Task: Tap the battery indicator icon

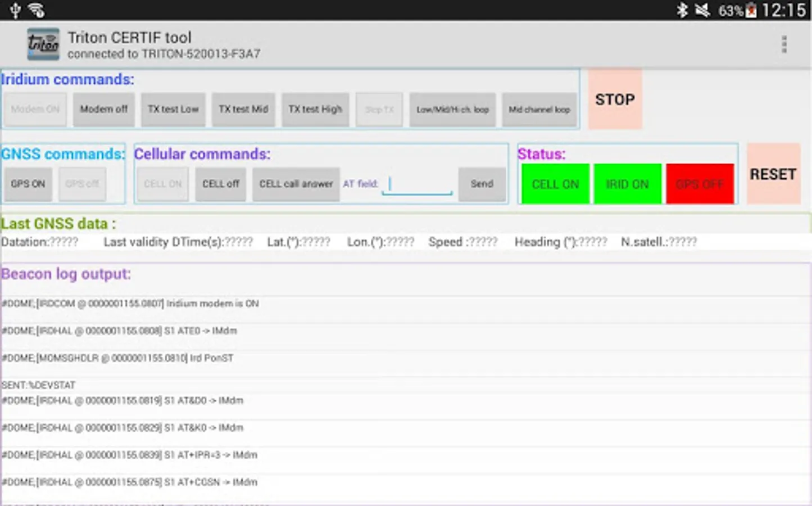Action: click(751, 10)
